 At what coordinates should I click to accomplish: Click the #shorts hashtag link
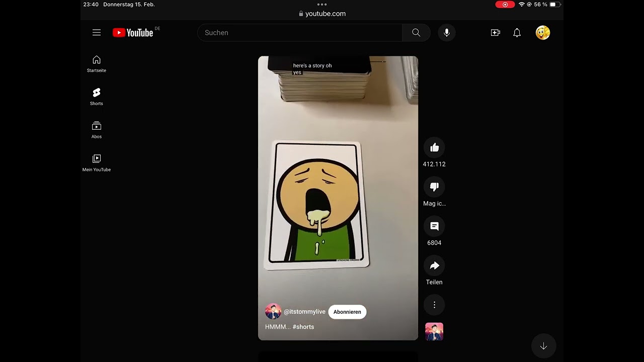(x=303, y=327)
